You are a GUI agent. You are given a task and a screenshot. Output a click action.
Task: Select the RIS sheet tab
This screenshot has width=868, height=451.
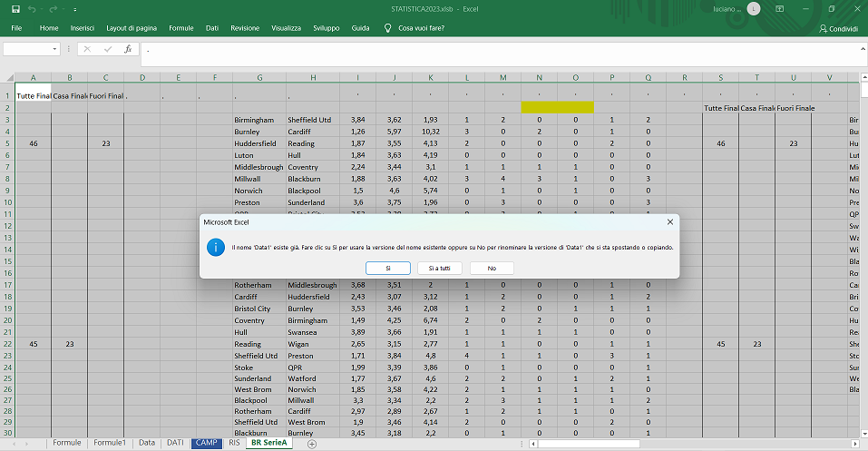(234, 443)
